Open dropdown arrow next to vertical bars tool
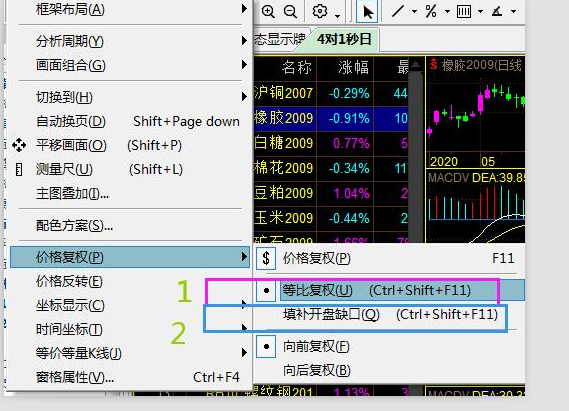This screenshot has height=411, width=569. click(480, 12)
